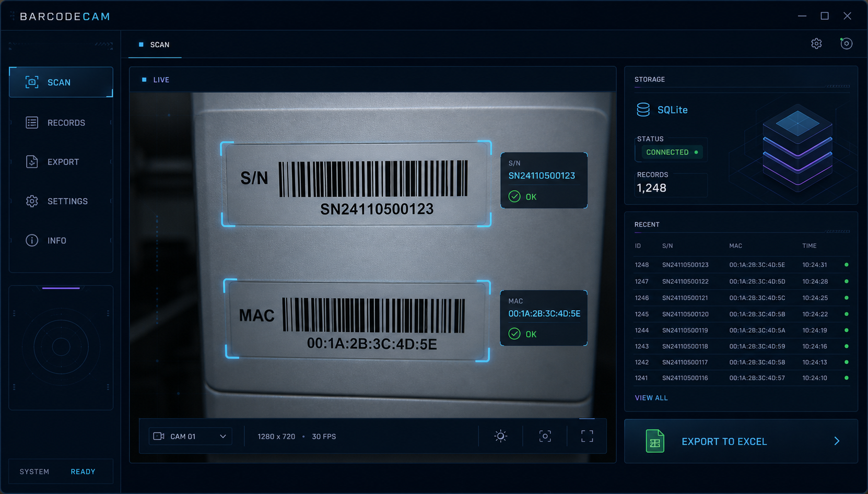Click the CONNECTED status badge

pyautogui.click(x=672, y=152)
